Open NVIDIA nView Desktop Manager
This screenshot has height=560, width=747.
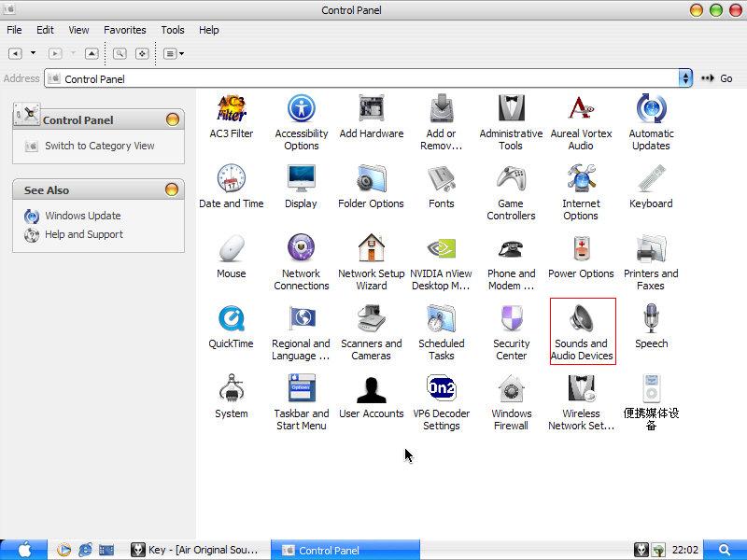click(x=441, y=263)
